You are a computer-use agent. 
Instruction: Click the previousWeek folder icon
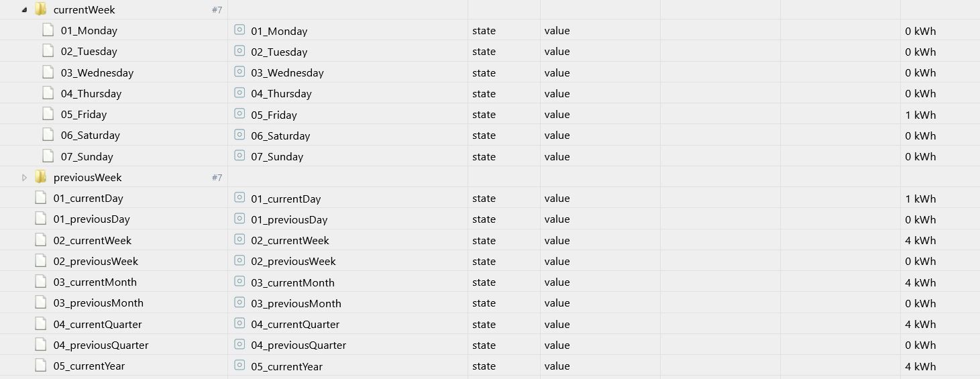41,176
